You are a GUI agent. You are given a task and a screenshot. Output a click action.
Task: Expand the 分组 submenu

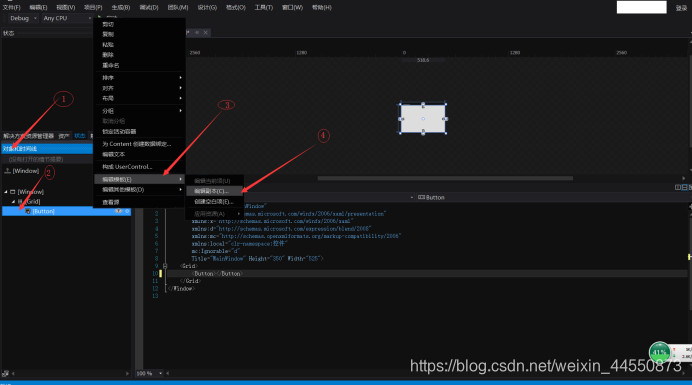pyautogui.click(x=139, y=111)
